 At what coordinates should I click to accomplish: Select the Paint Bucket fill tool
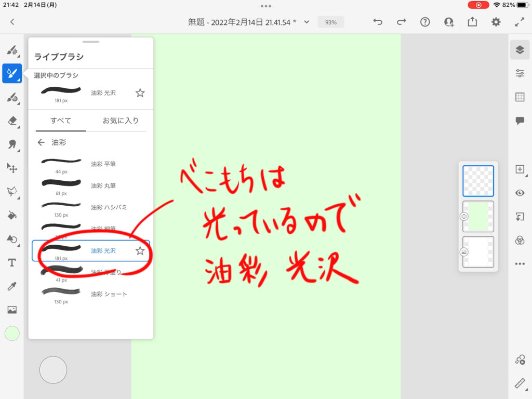(x=12, y=215)
